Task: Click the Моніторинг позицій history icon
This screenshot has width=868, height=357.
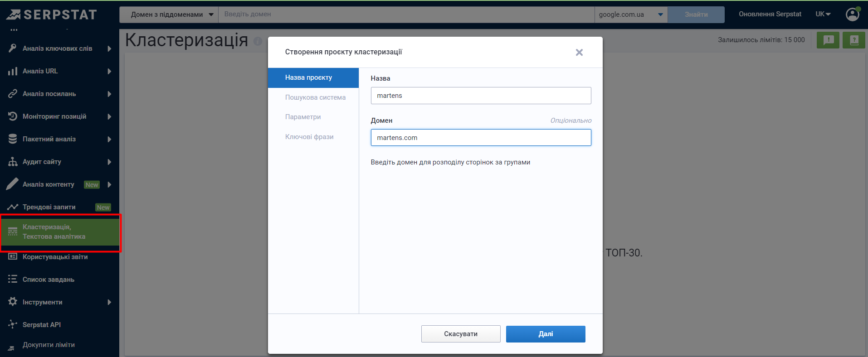Action: click(13, 116)
